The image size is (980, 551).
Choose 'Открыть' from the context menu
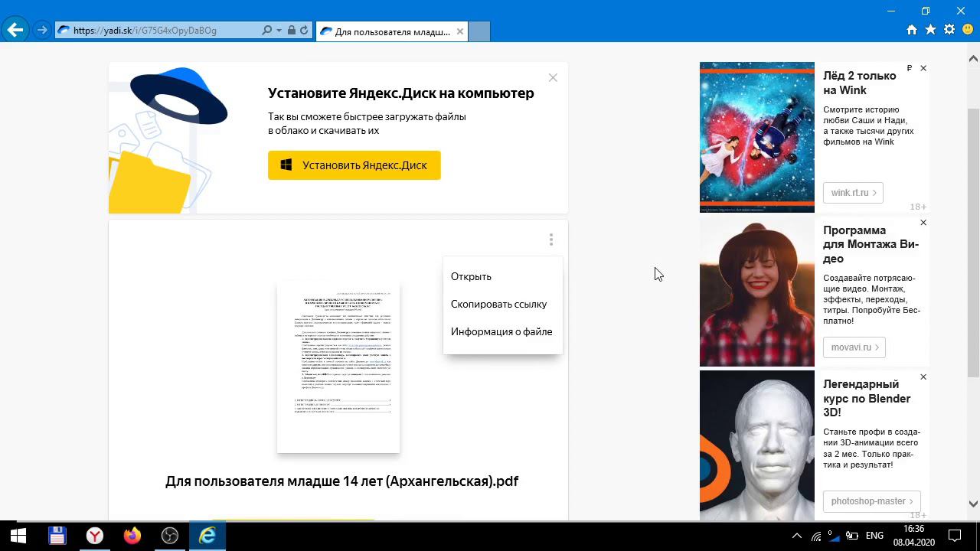[471, 276]
